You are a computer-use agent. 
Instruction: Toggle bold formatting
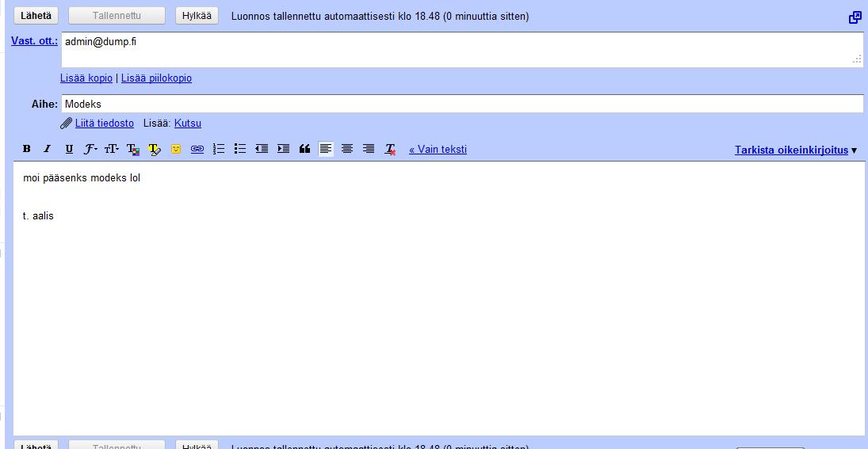click(26, 149)
